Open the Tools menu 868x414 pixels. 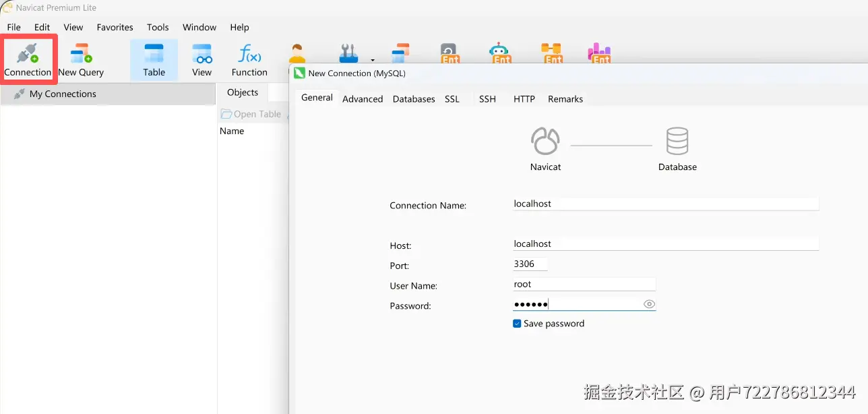pyautogui.click(x=158, y=27)
